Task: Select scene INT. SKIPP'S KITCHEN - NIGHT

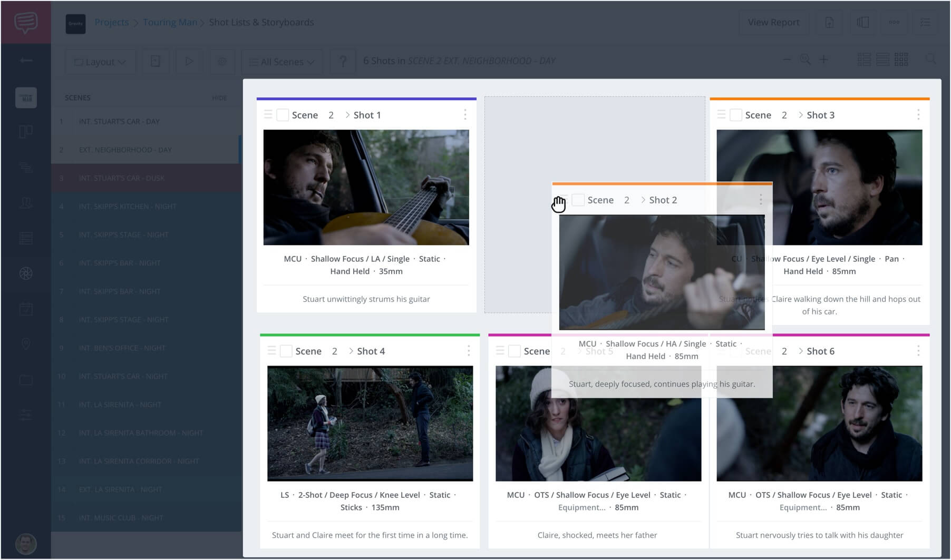Action: (x=146, y=207)
